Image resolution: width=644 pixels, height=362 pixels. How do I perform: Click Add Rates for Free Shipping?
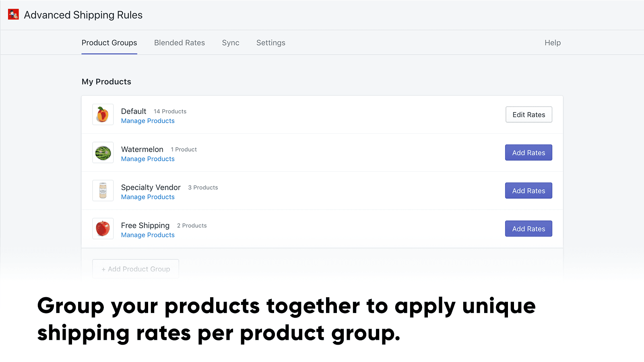528,228
